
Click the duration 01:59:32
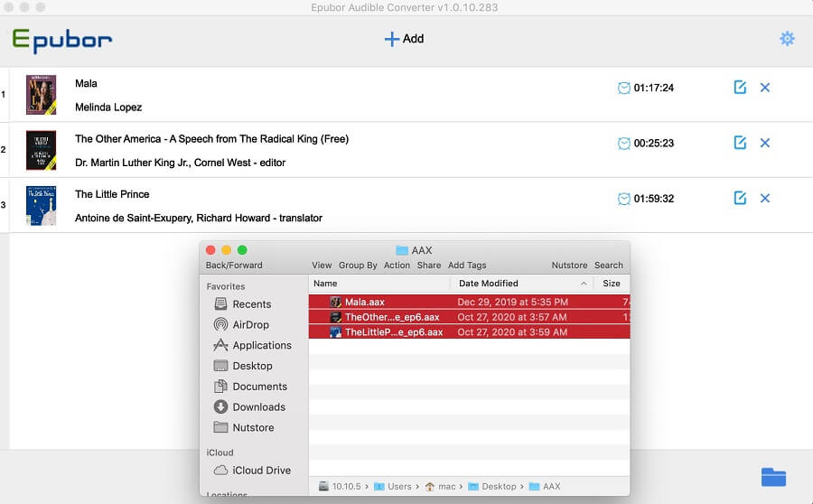coord(654,199)
